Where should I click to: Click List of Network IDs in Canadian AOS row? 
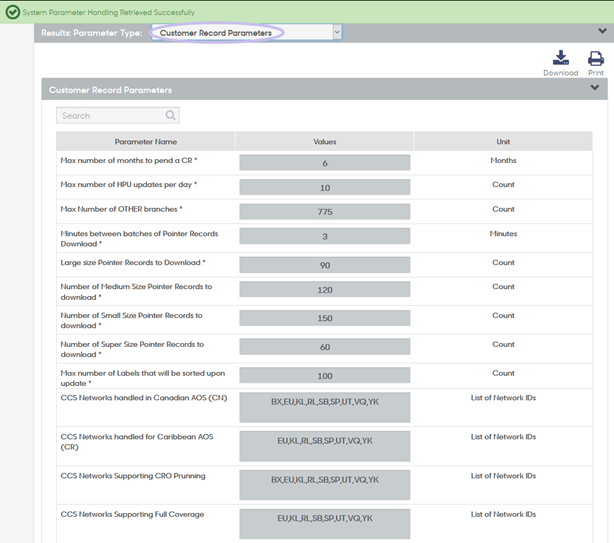pos(503,398)
